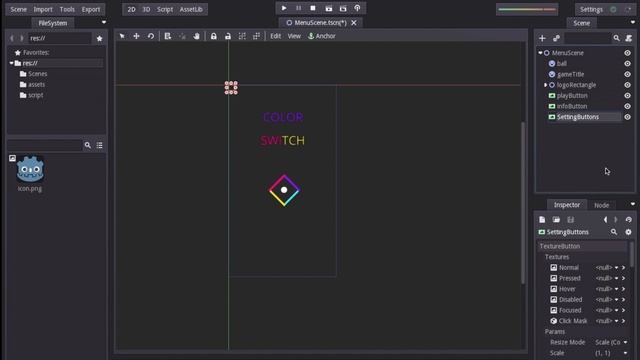
Task: Click the script icon in the Scene dock
Action: click(629, 38)
